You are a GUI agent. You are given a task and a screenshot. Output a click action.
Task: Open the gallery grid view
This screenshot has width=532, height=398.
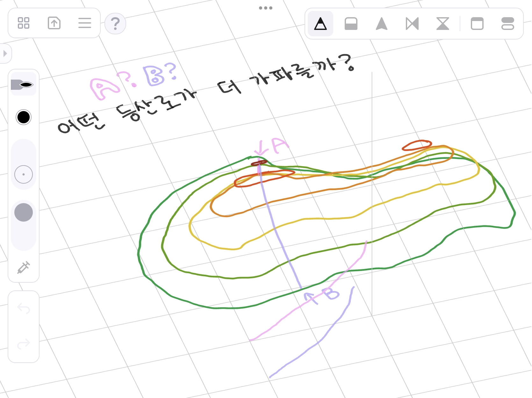point(24,23)
